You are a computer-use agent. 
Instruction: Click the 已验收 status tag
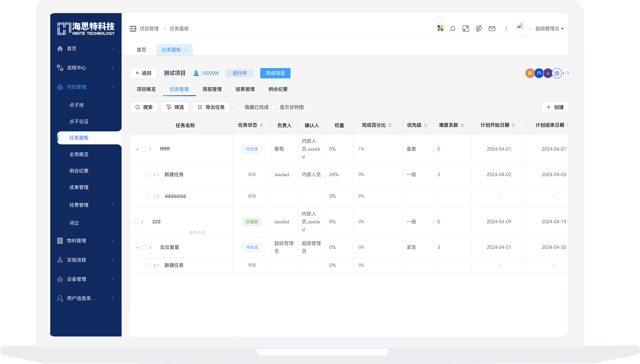(x=252, y=222)
